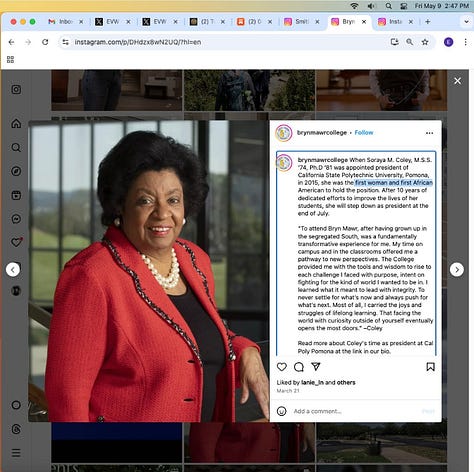
Task: Open brynmawrcollege avatar beside caption
Action: click(284, 163)
